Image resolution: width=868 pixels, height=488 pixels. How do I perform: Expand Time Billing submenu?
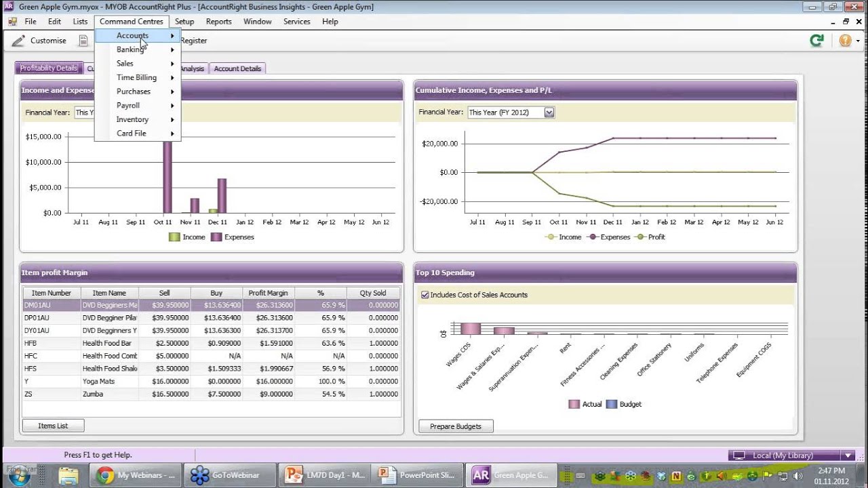click(138, 77)
